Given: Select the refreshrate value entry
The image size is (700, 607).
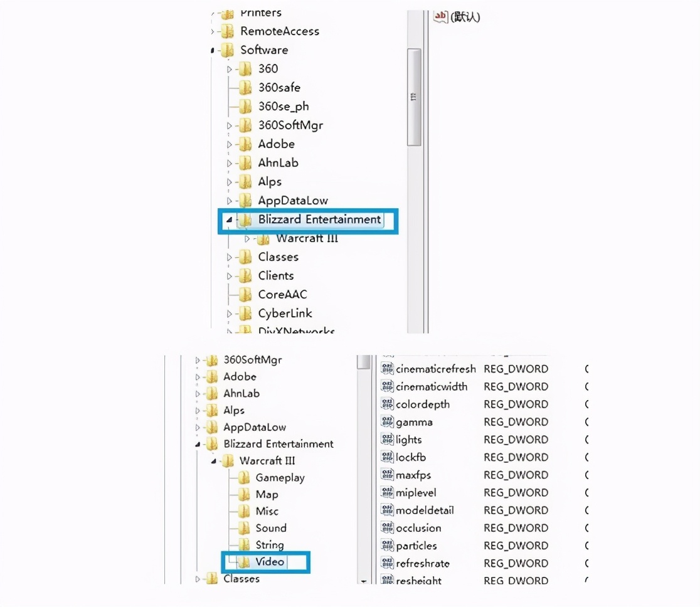Looking at the screenshot, I should (422, 563).
